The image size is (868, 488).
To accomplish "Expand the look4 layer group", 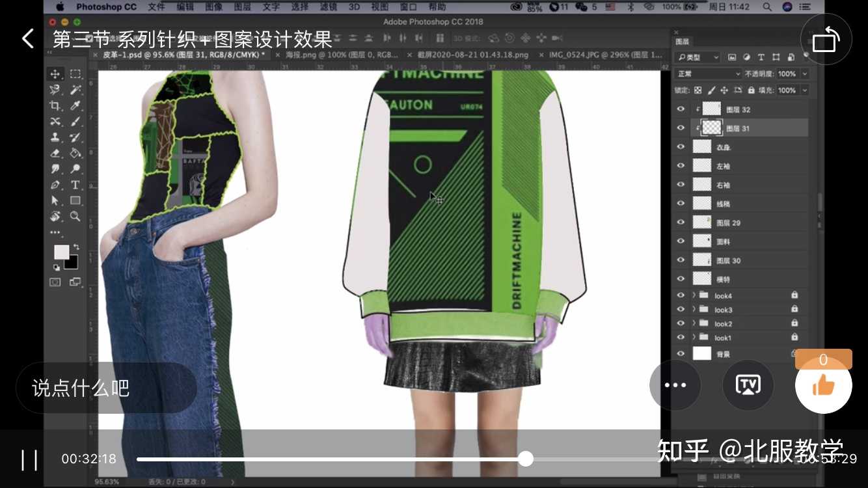I will tap(694, 295).
